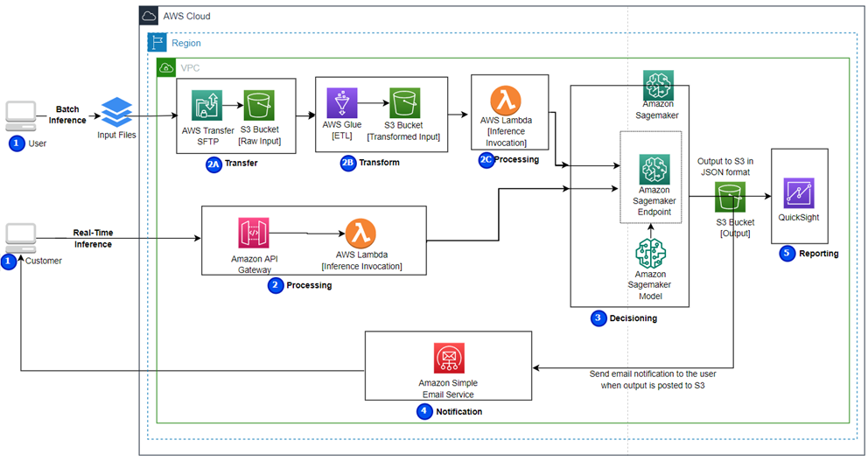Click the "Reporting" stage title
Image resolution: width=868 pixels, height=461 pixels.
pyautogui.click(x=819, y=254)
